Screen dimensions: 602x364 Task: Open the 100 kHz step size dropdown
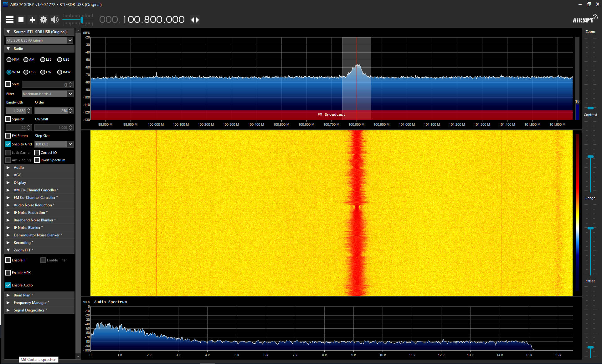(54, 144)
